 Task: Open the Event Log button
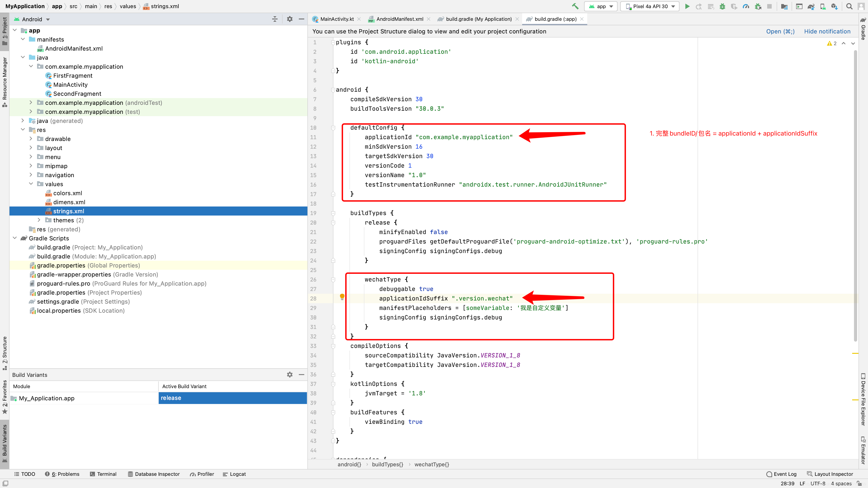coord(781,474)
